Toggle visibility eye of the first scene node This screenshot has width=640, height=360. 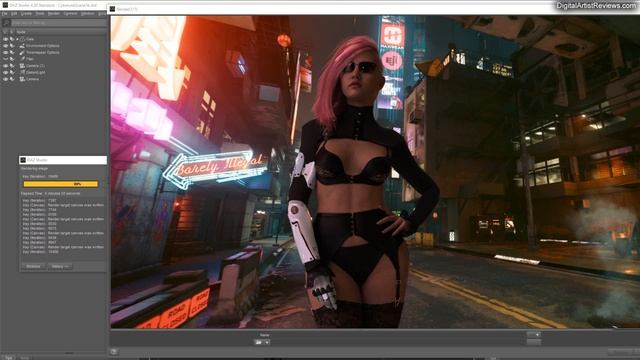click(5, 39)
